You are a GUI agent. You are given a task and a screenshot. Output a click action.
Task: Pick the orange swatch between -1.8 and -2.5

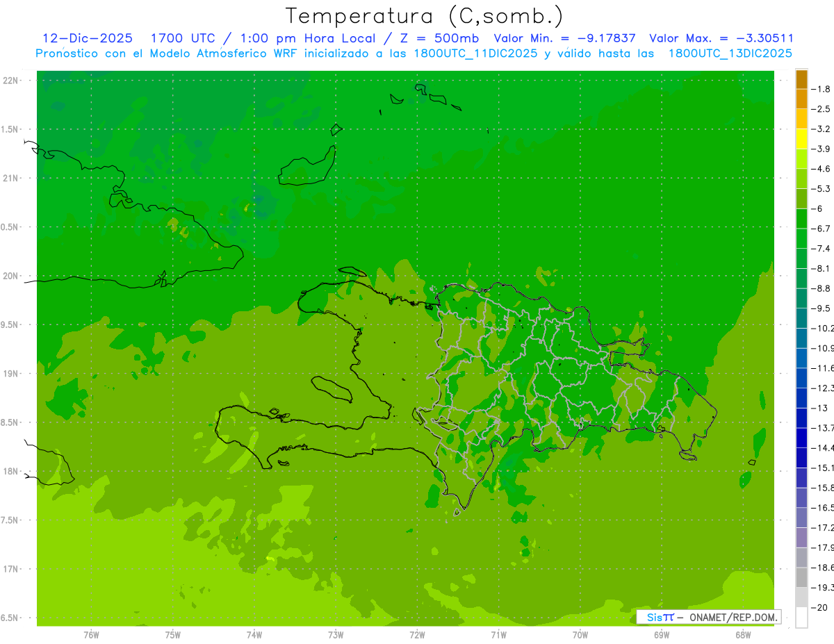(801, 99)
